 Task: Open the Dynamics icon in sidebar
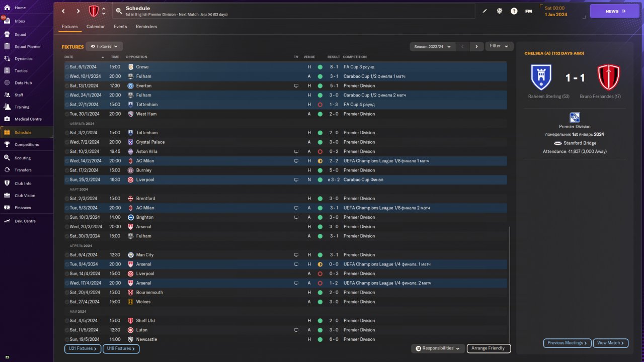pyautogui.click(x=7, y=59)
